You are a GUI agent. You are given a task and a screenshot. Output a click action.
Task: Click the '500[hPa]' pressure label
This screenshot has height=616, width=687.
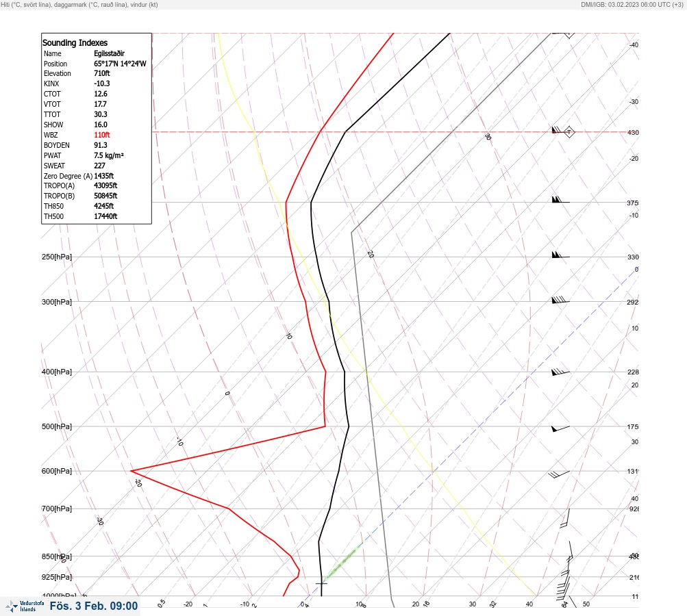(57, 426)
